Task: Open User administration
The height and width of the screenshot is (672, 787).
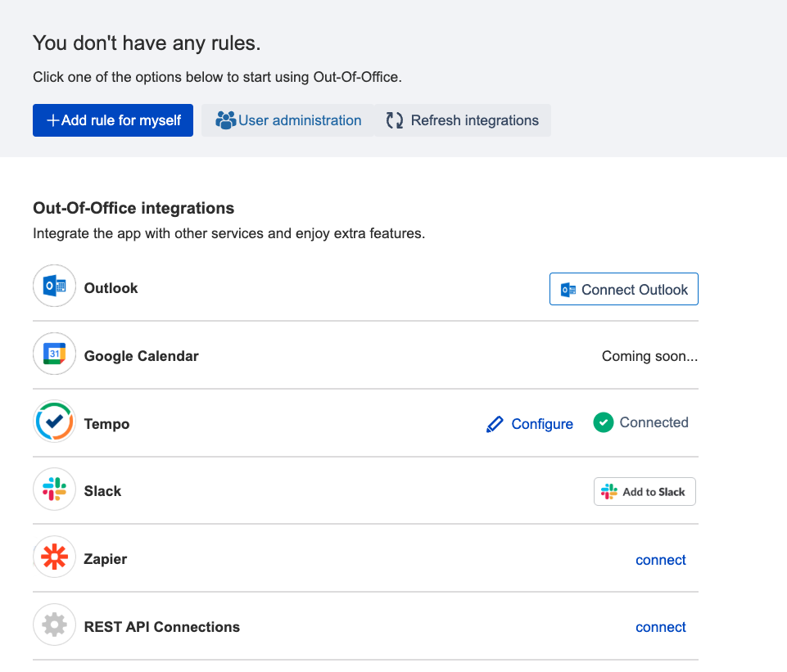Action: point(288,120)
